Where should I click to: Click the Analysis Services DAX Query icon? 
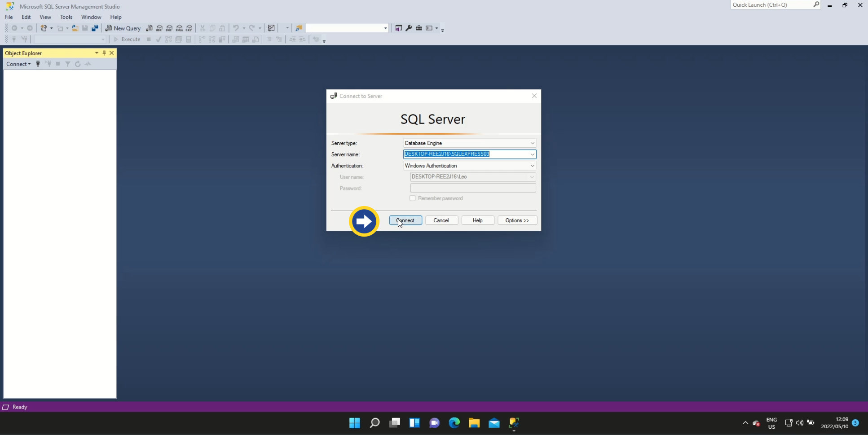189,28
